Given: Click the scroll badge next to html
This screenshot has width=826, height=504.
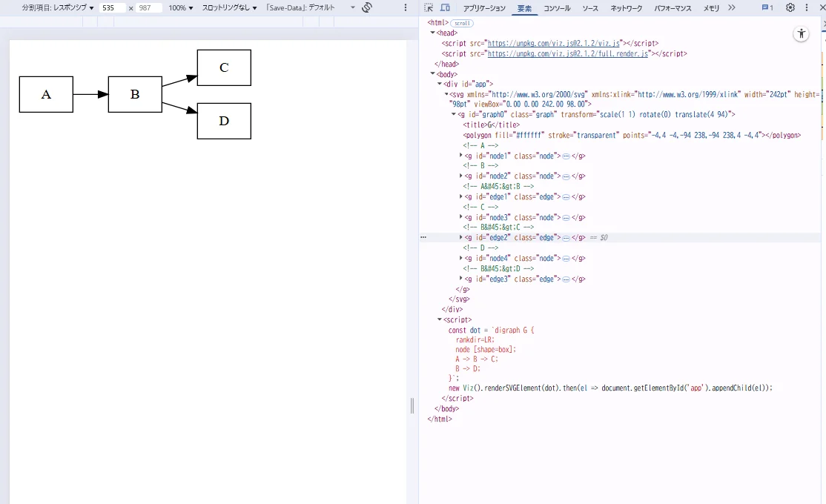Looking at the screenshot, I should (x=462, y=23).
